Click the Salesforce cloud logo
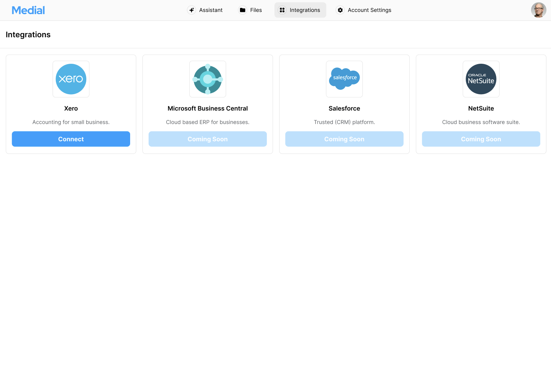 tap(344, 79)
